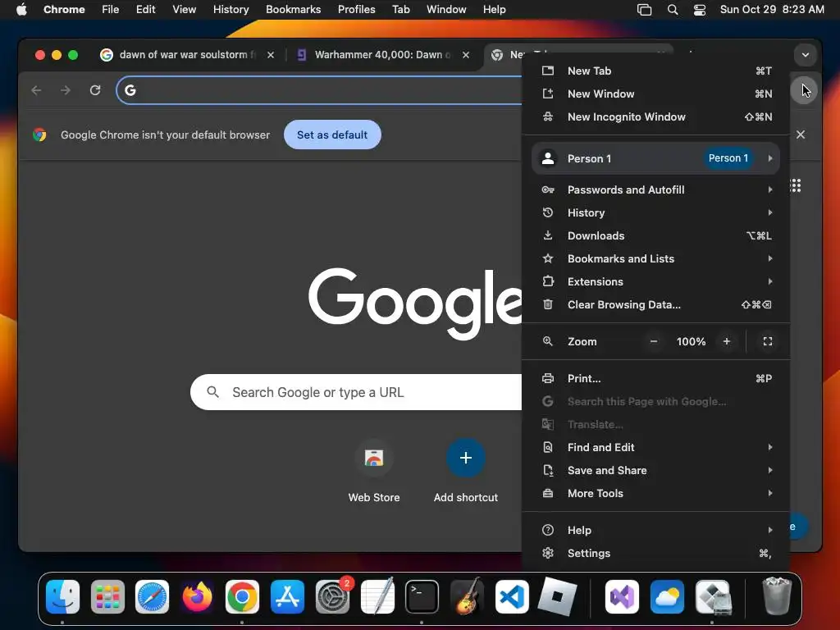Expand More Tools submenu
840x630 pixels.
[655, 493]
